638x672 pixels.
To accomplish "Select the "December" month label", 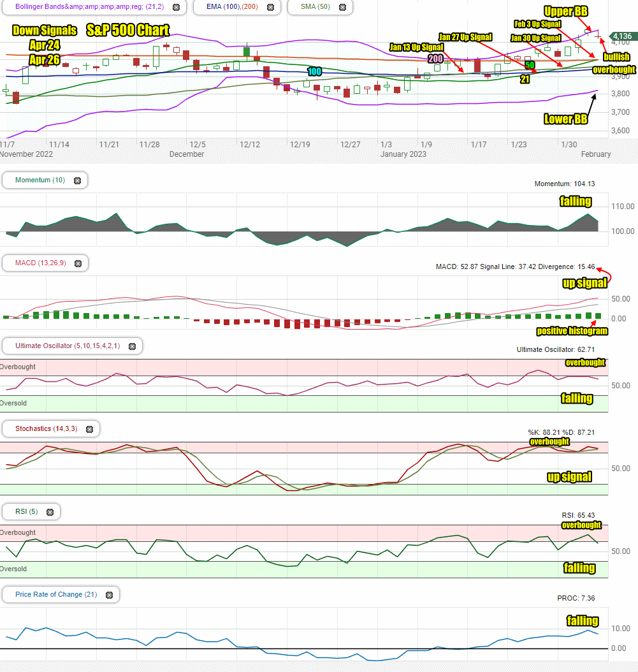I will [187, 154].
